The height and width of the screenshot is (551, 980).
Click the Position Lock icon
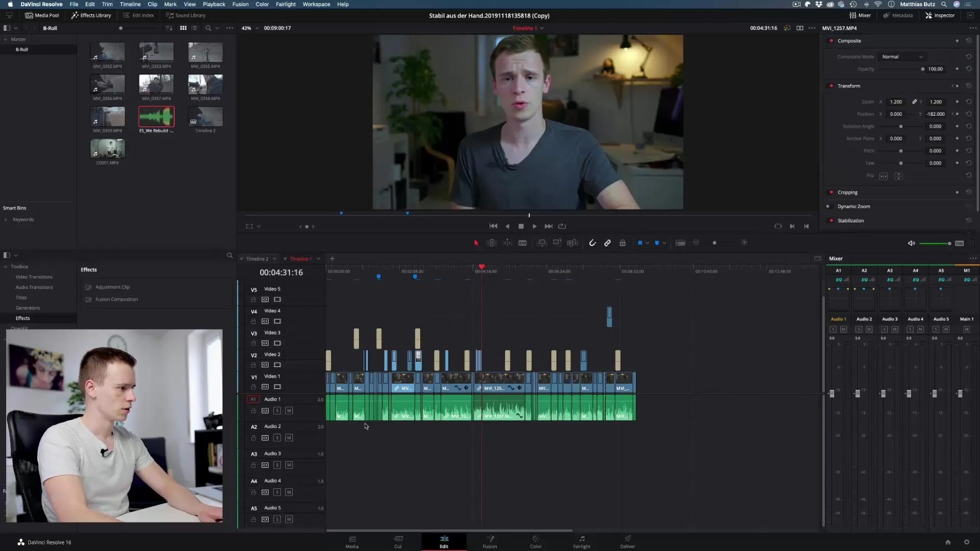(622, 243)
